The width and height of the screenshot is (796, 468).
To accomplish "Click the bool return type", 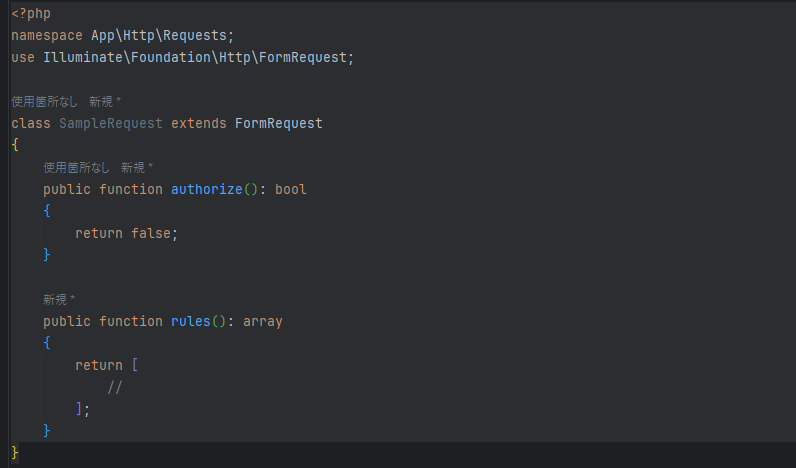I will point(291,189).
